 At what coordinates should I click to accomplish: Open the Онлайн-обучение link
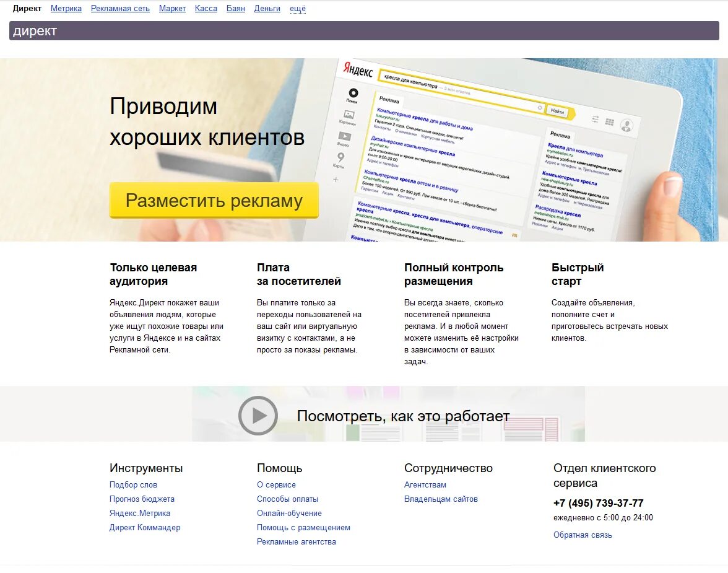pos(289,513)
